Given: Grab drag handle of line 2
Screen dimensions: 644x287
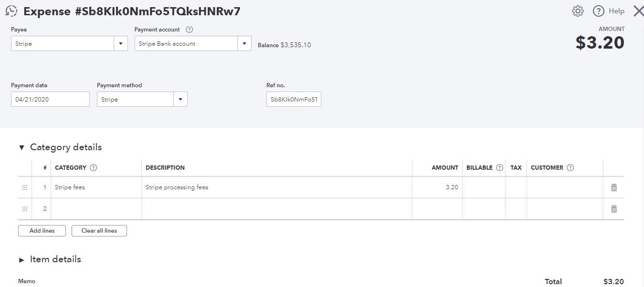Looking at the screenshot, I should tap(25, 209).
